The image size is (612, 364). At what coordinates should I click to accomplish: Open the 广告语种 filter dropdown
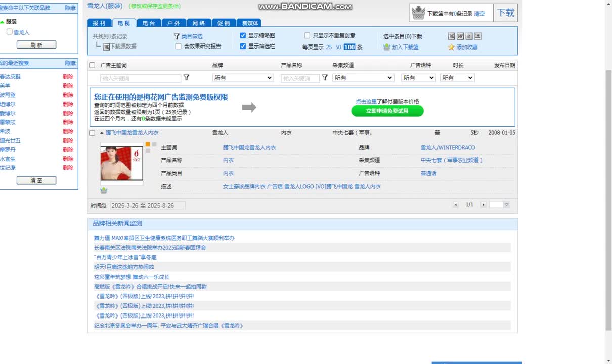(418, 78)
